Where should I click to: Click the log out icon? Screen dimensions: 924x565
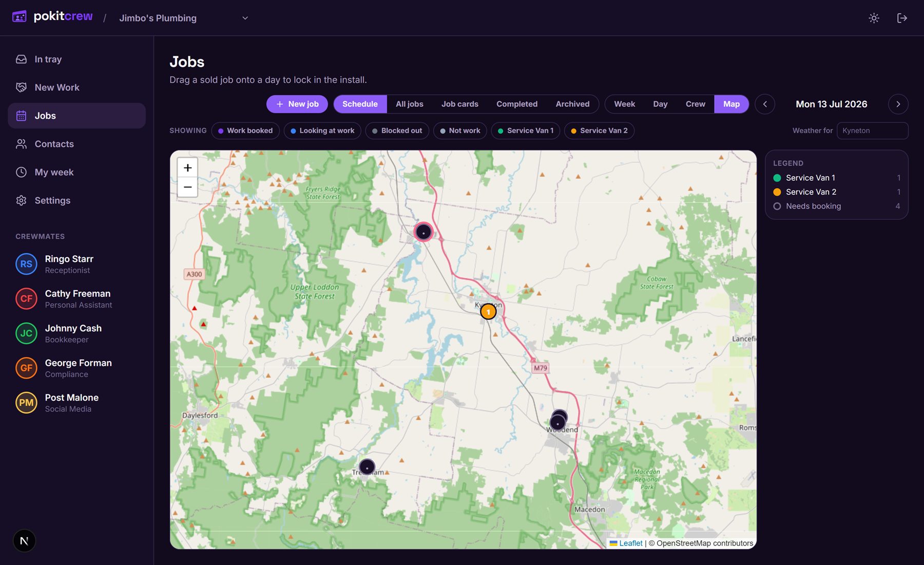point(902,18)
